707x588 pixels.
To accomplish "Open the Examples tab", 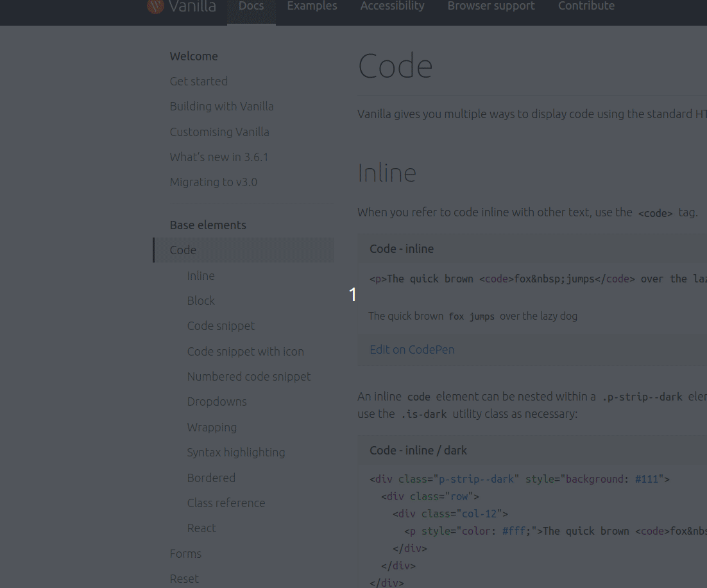I will pyautogui.click(x=312, y=6).
